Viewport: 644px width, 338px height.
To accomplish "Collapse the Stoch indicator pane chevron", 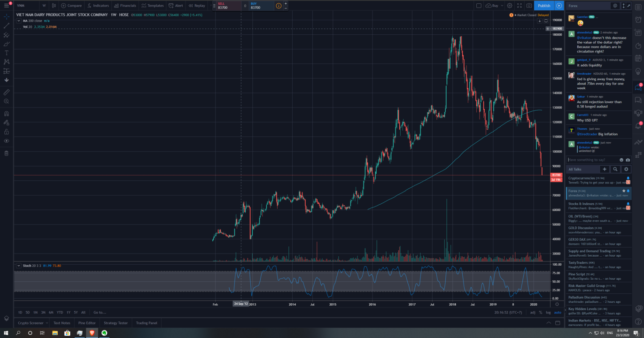I will pos(19,266).
